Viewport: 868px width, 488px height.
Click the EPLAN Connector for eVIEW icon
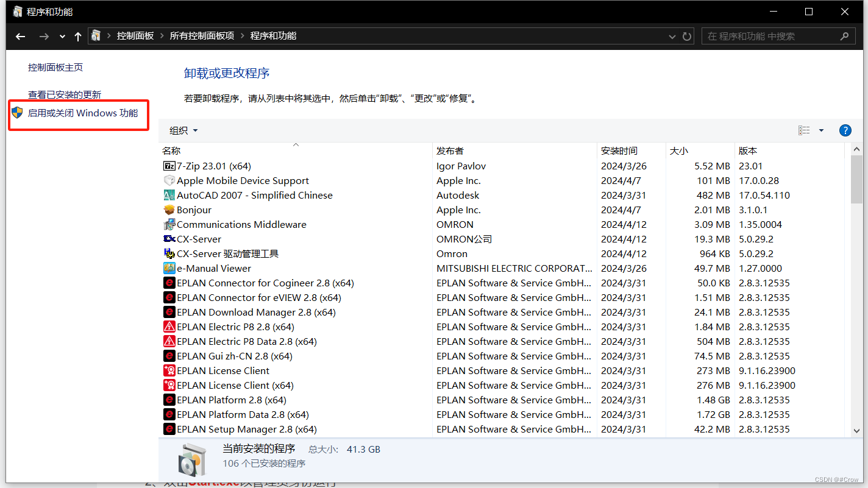click(169, 297)
